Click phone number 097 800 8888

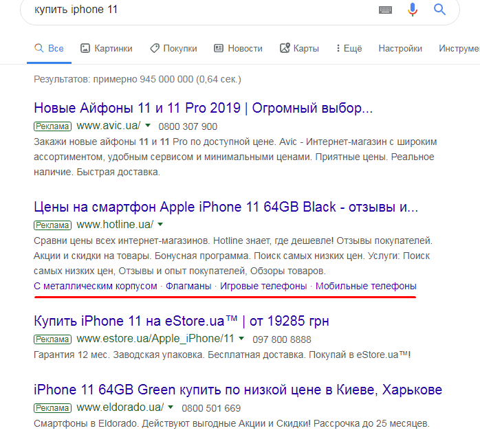click(x=282, y=339)
